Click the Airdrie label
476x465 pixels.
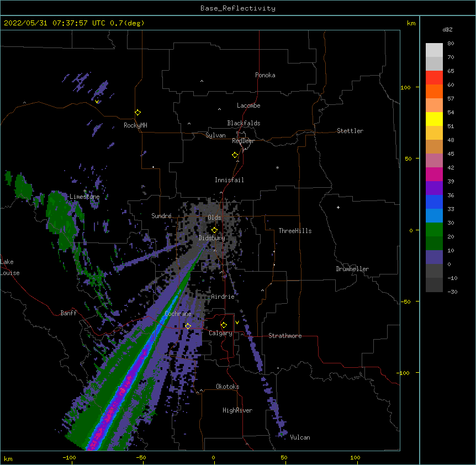coord(223,297)
